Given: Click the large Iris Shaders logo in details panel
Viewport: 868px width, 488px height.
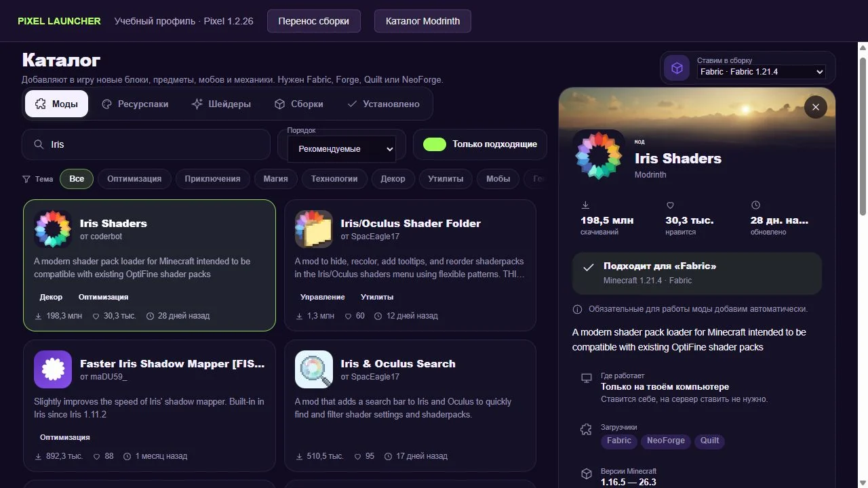Looking at the screenshot, I should (x=599, y=155).
